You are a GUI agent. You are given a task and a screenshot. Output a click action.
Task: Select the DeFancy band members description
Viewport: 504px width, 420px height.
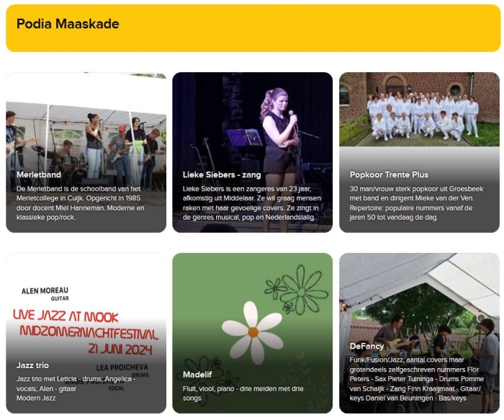(417, 379)
